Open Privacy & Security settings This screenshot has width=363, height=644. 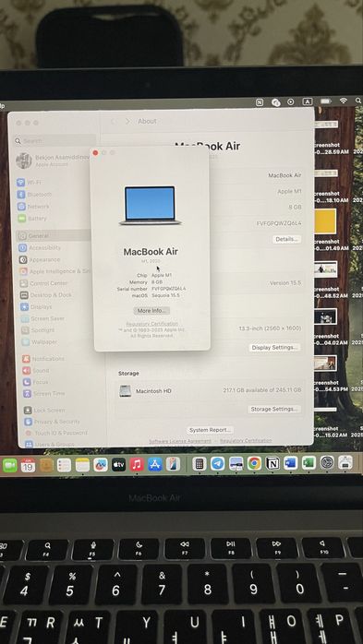click(53, 422)
